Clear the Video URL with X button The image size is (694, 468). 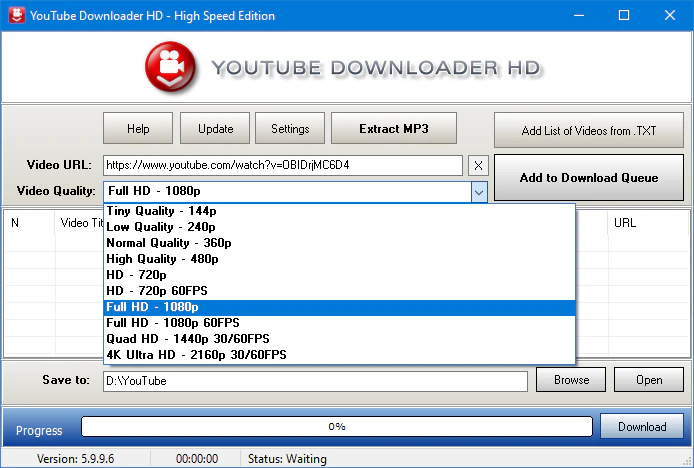tap(479, 165)
